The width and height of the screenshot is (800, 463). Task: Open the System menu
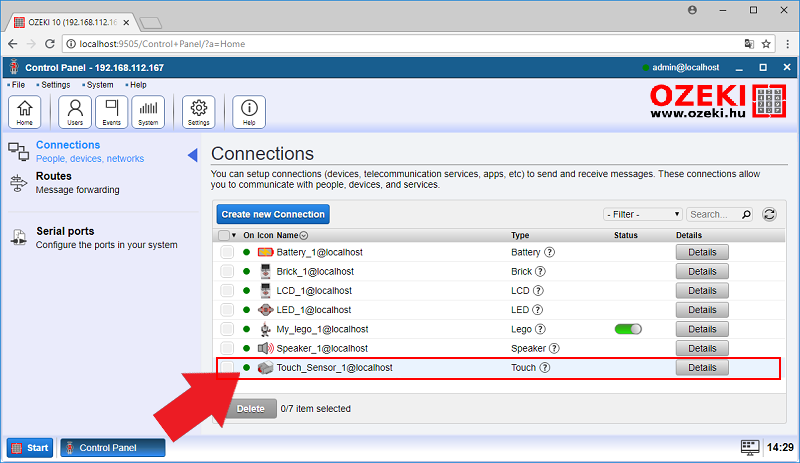99,85
